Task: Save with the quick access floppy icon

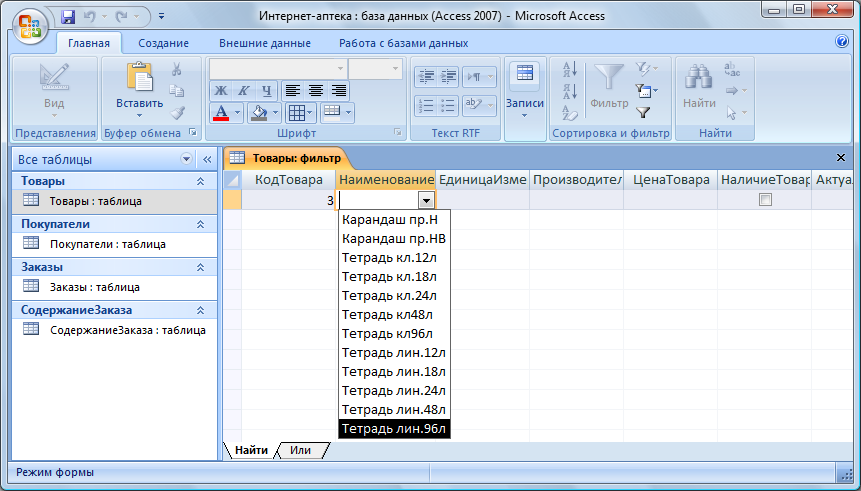Action: 68,16
